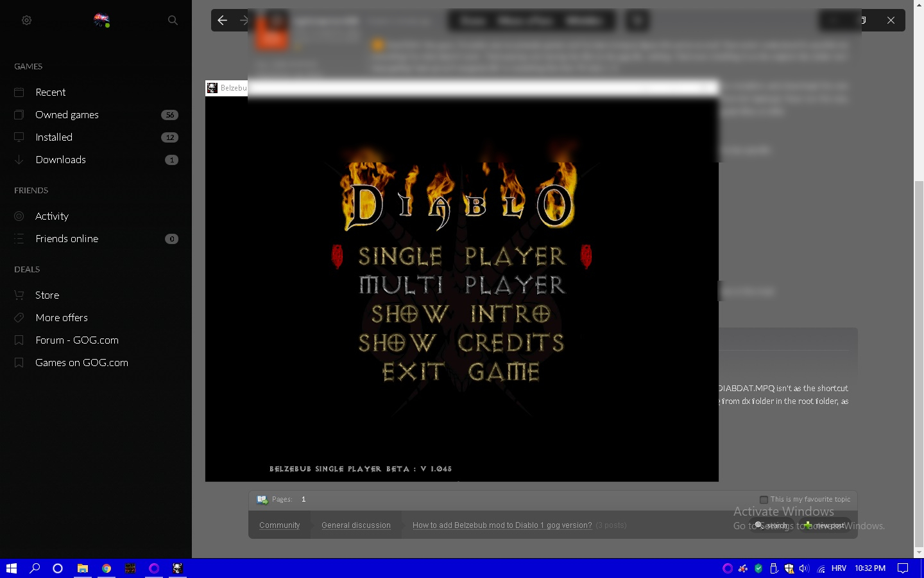The height and width of the screenshot is (578, 924).
Task: Select Multi Player in Diablo menu
Action: click(x=462, y=285)
